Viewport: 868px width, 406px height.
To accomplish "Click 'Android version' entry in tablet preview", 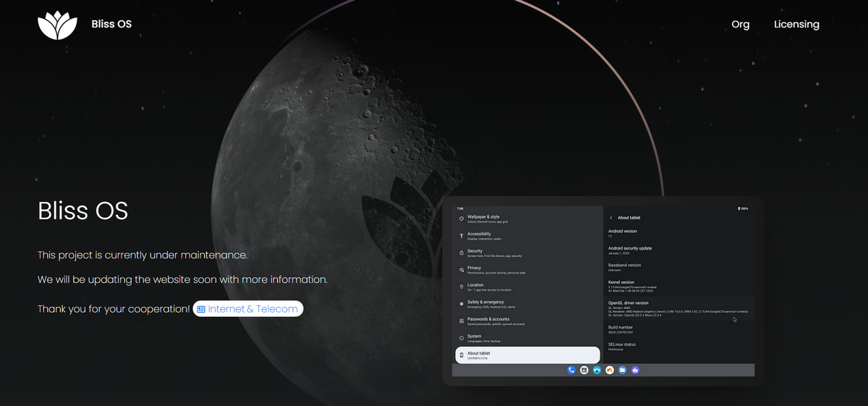I will 678,233.
